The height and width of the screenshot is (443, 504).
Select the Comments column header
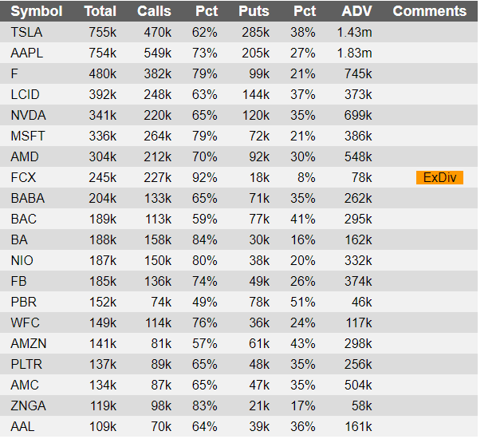429,11
